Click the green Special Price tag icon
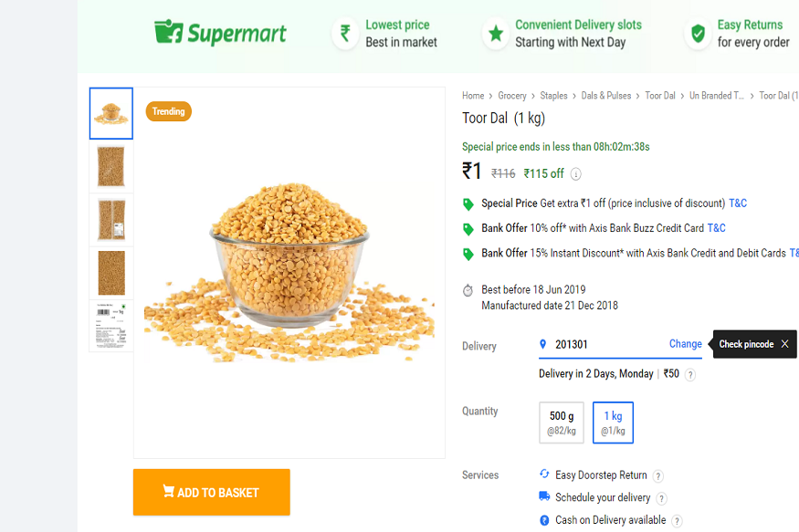 [x=468, y=203]
